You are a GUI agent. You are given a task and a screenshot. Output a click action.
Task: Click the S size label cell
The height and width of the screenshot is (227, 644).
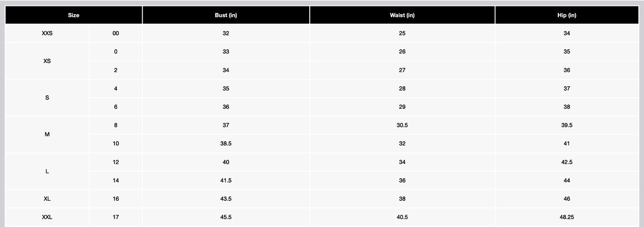(47, 98)
